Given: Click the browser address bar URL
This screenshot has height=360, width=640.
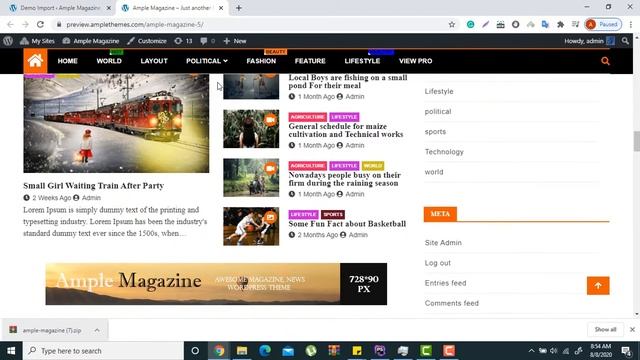Looking at the screenshot, I should [x=135, y=24].
